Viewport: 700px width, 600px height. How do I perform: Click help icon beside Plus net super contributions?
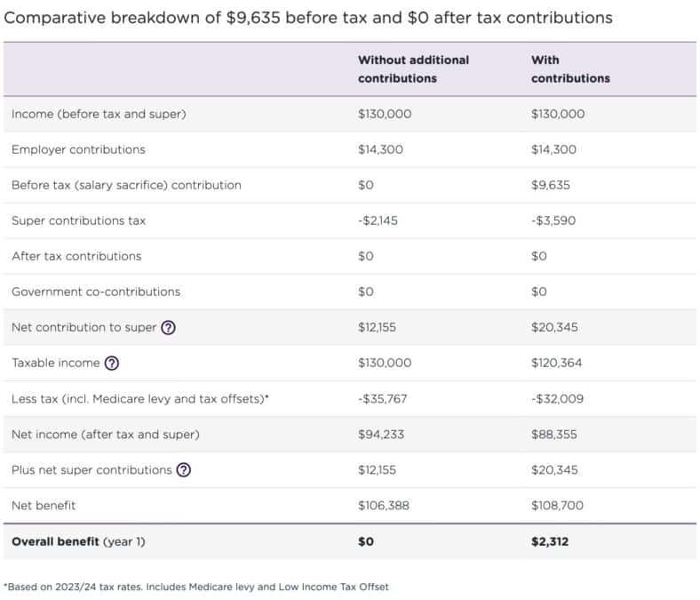tap(183, 469)
